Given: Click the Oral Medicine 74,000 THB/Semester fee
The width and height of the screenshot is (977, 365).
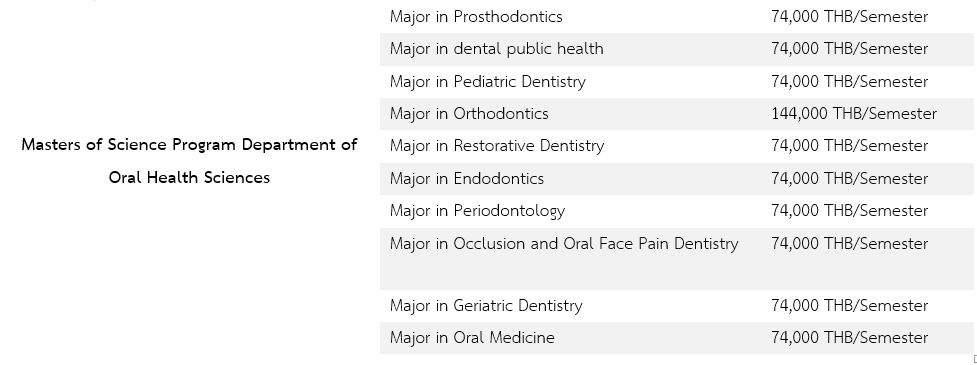Looking at the screenshot, I should [850, 338].
